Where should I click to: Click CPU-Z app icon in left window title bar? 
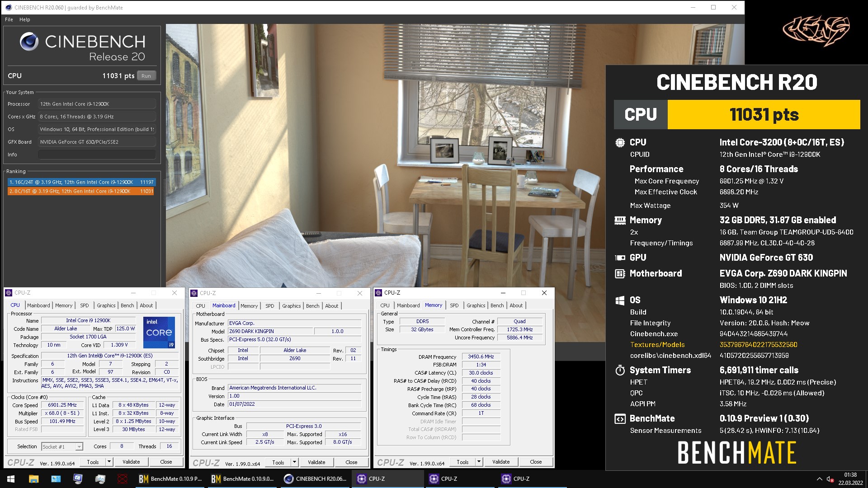tap(9, 293)
